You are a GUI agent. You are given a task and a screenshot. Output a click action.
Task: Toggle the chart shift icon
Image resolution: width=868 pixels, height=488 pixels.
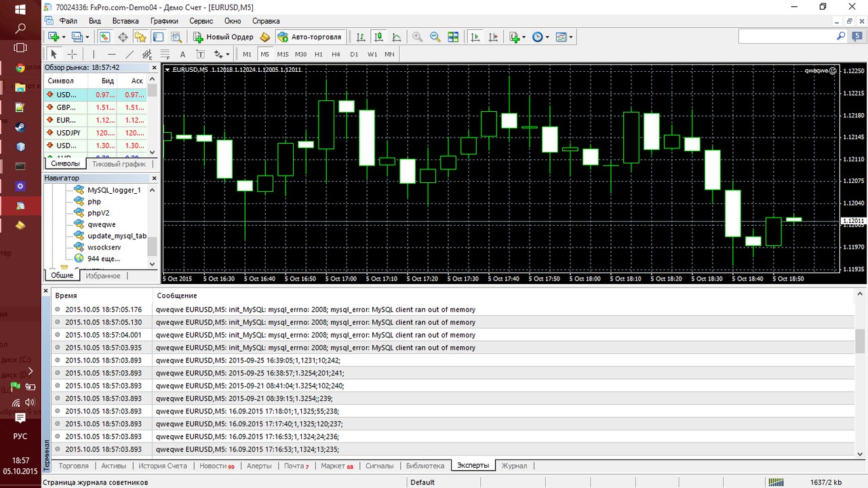493,37
